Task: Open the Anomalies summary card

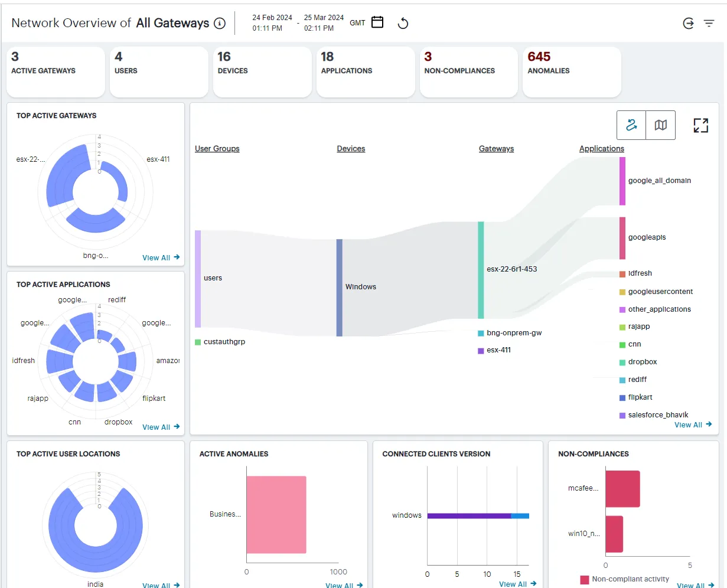Action: [x=572, y=72]
